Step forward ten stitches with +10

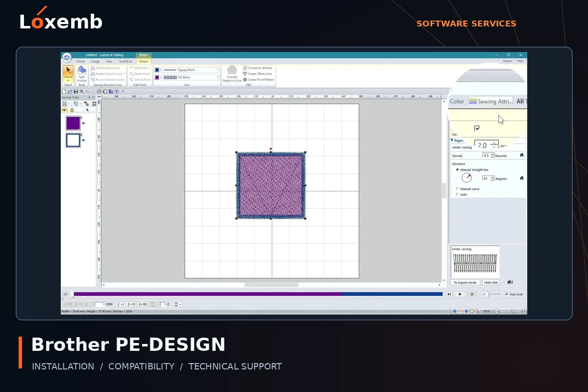131,304
